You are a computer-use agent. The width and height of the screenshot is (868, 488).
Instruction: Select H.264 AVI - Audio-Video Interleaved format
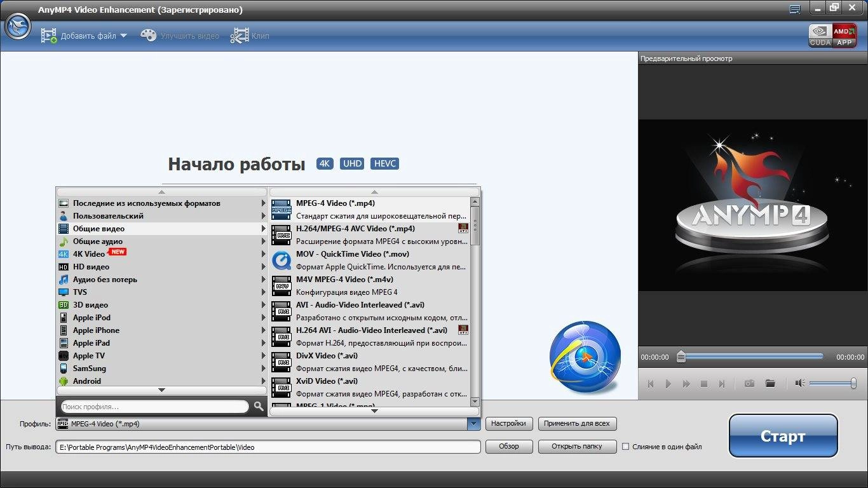tap(370, 337)
